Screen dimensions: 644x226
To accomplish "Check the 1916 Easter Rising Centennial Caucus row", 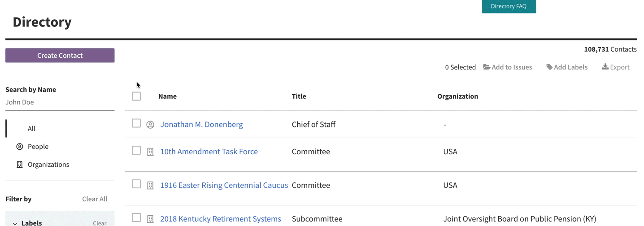I will click(136, 184).
